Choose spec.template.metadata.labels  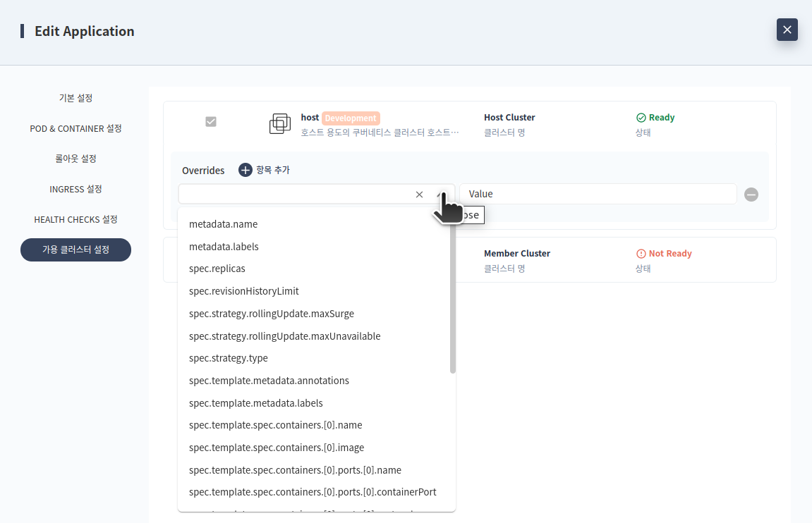pos(317,403)
